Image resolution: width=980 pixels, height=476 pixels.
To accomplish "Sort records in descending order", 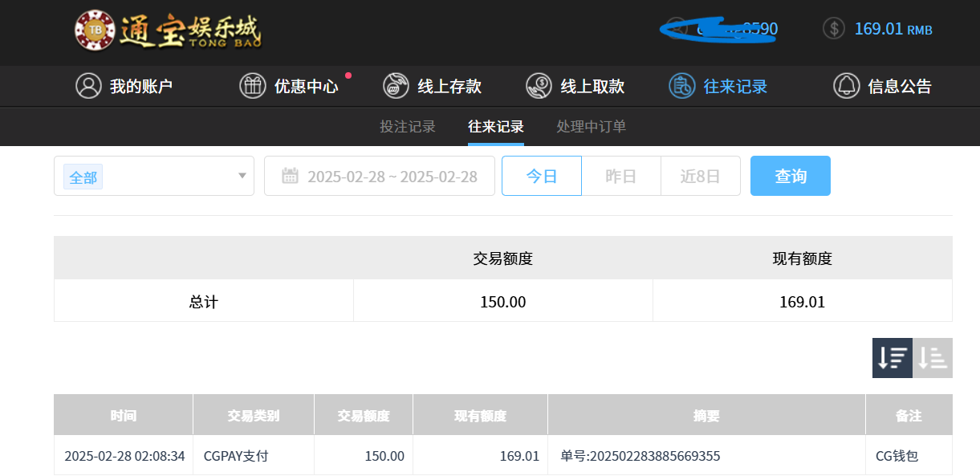I will tap(893, 358).
